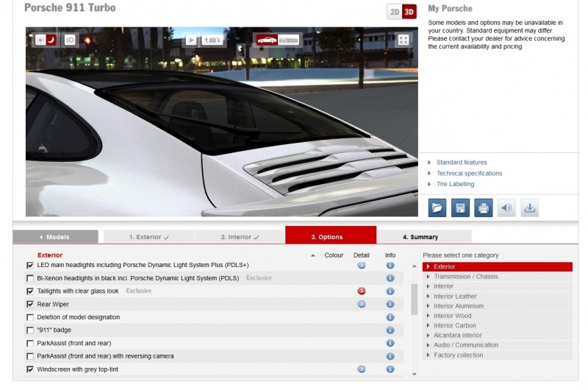Show info for ParkAssist (front and rear)

tap(390, 343)
